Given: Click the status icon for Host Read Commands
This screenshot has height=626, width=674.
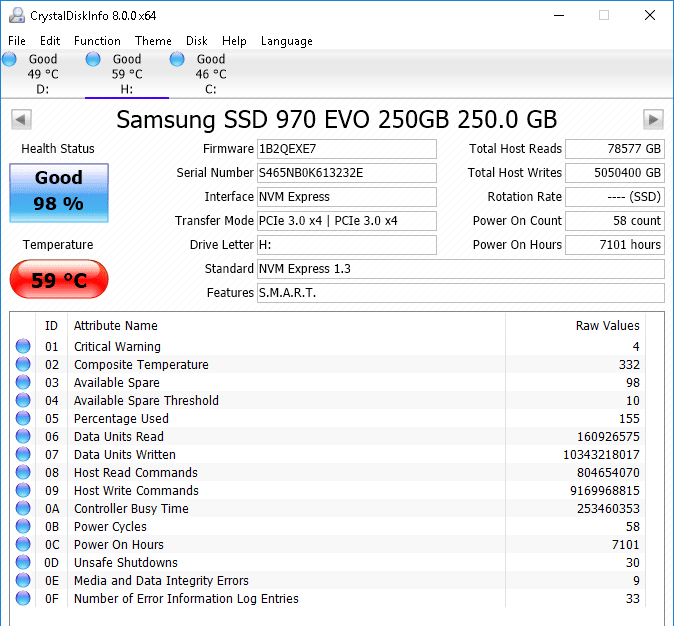Looking at the screenshot, I should click(x=23, y=473).
